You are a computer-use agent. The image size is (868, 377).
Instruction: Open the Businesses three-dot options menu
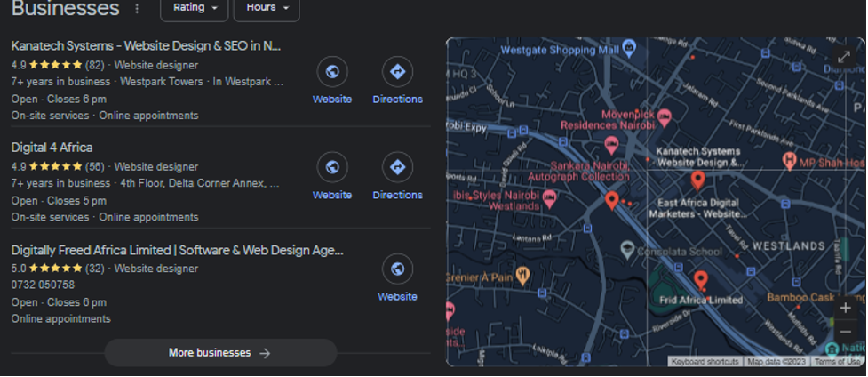[137, 9]
